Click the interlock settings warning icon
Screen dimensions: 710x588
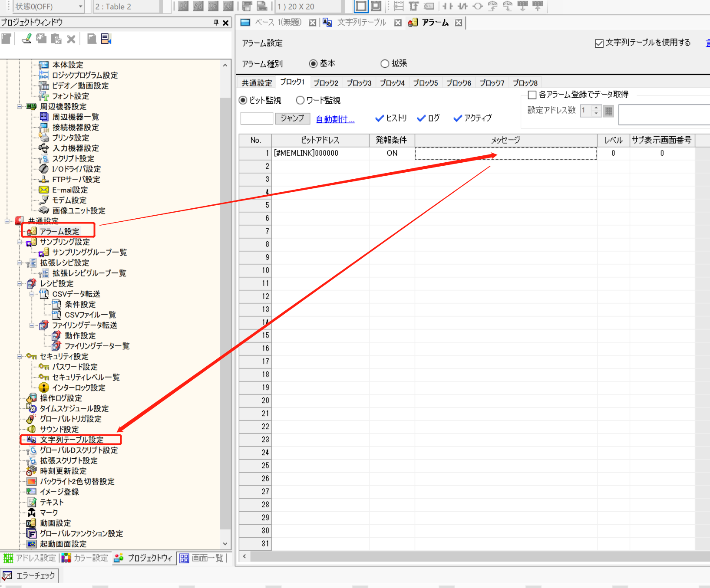click(43, 388)
